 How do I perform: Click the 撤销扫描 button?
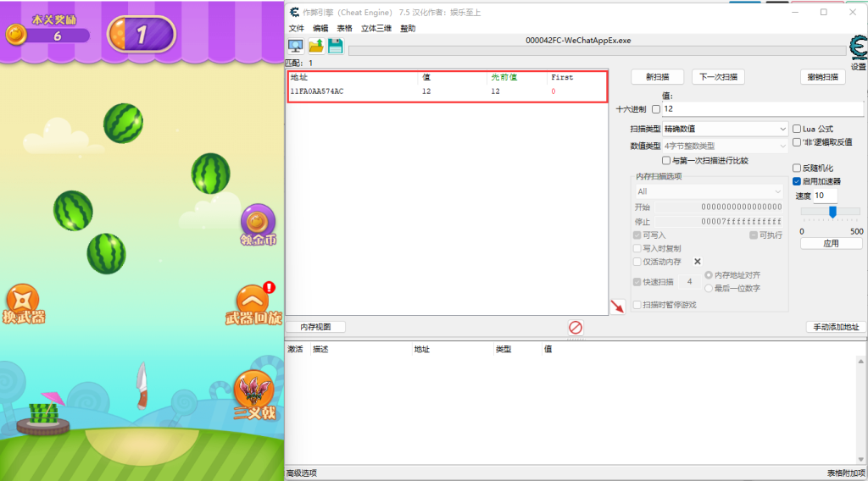click(822, 77)
